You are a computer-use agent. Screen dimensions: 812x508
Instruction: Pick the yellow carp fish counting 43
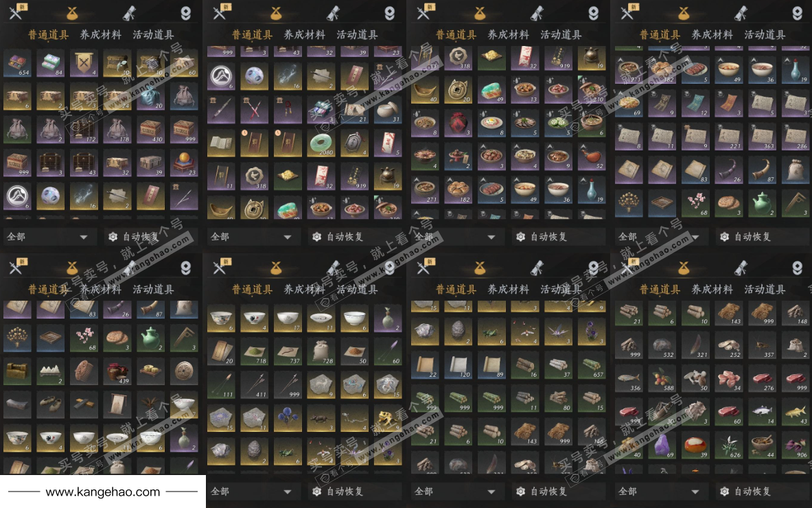pos(795,413)
